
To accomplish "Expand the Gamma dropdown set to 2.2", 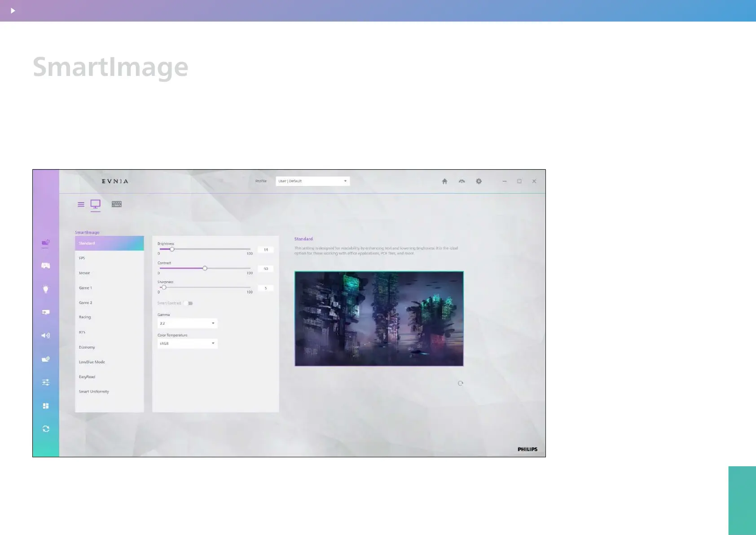I will pos(187,323).
